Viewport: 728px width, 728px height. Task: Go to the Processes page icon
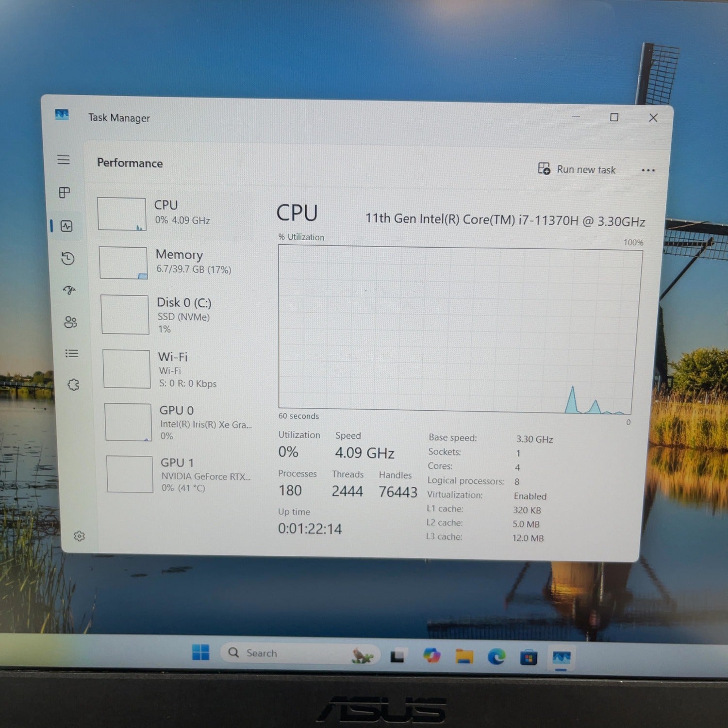pos(65,193)
